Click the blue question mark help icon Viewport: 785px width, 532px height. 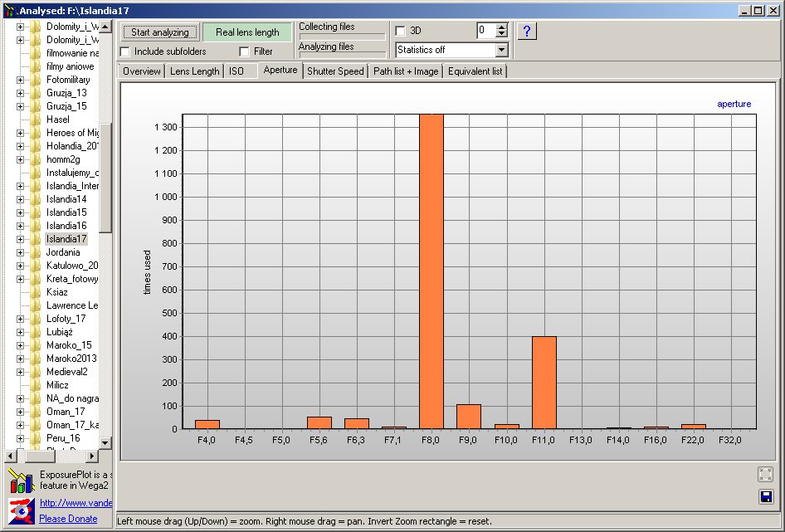[527, 32]
